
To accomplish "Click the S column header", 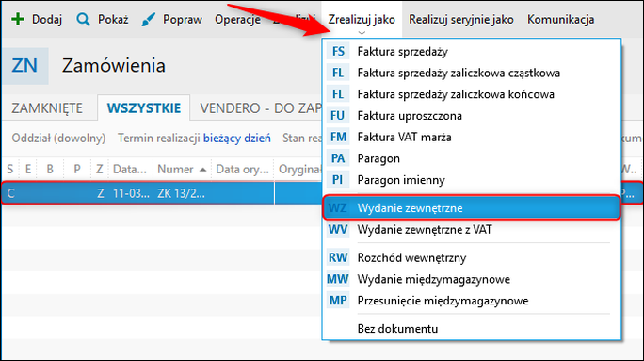I will coord(10,169).
